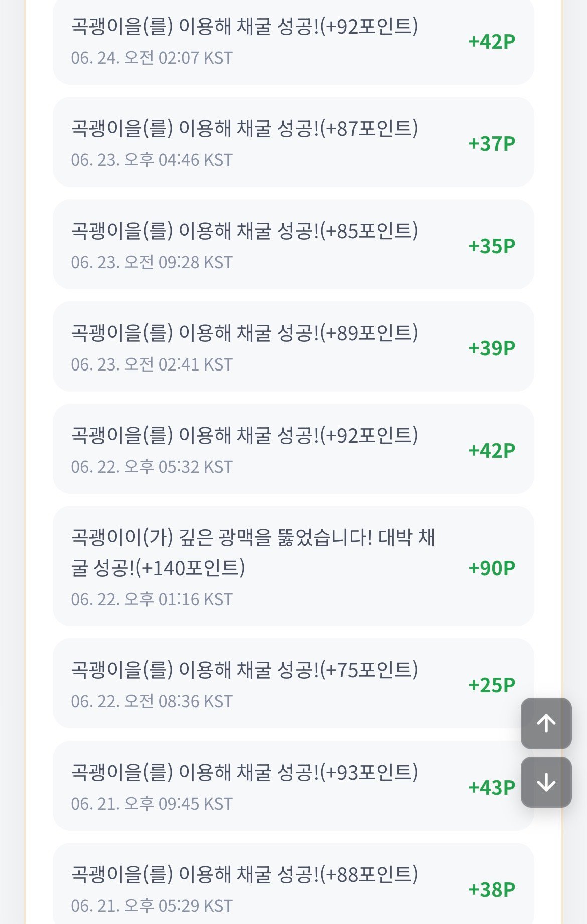Tap the 06. 23. 오전 02:41 KST timestamp
Viewport: 587px width, 924px height.
pos(152,365)
